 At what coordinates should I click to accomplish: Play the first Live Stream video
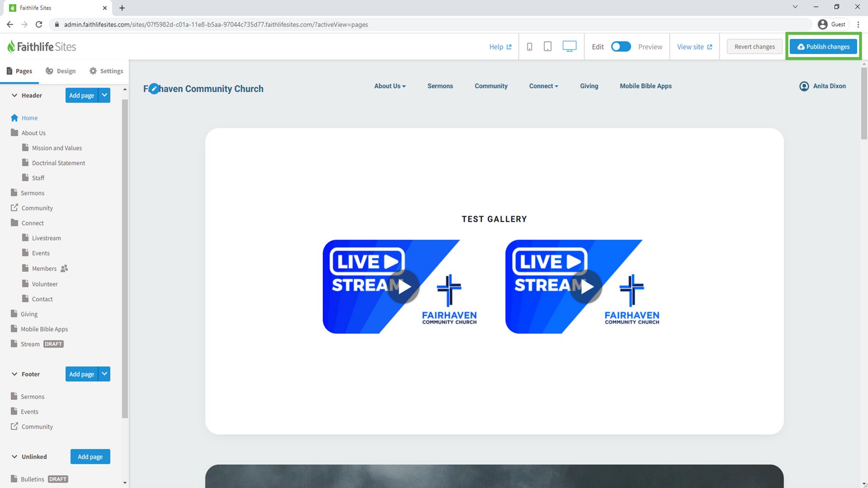pyautogui.click(x=403, y=286)
